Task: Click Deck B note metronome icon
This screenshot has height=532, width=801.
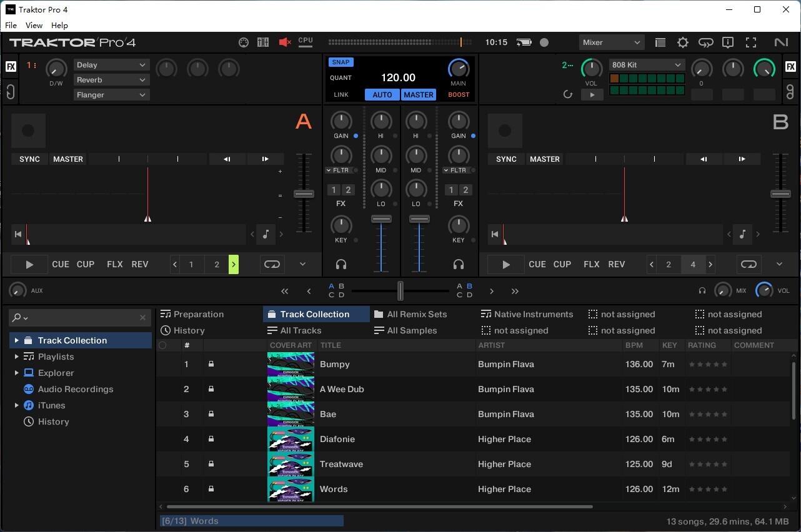Action: coord(742,234)
